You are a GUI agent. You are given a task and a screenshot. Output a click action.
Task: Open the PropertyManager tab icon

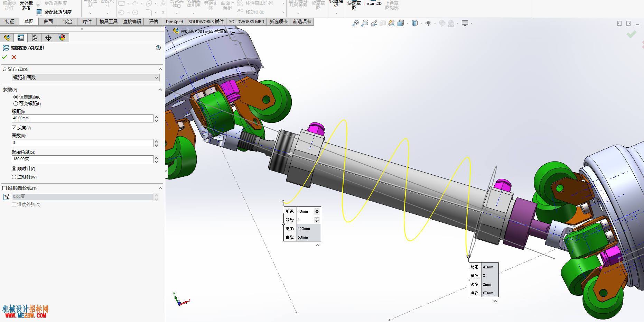point(21,38)
